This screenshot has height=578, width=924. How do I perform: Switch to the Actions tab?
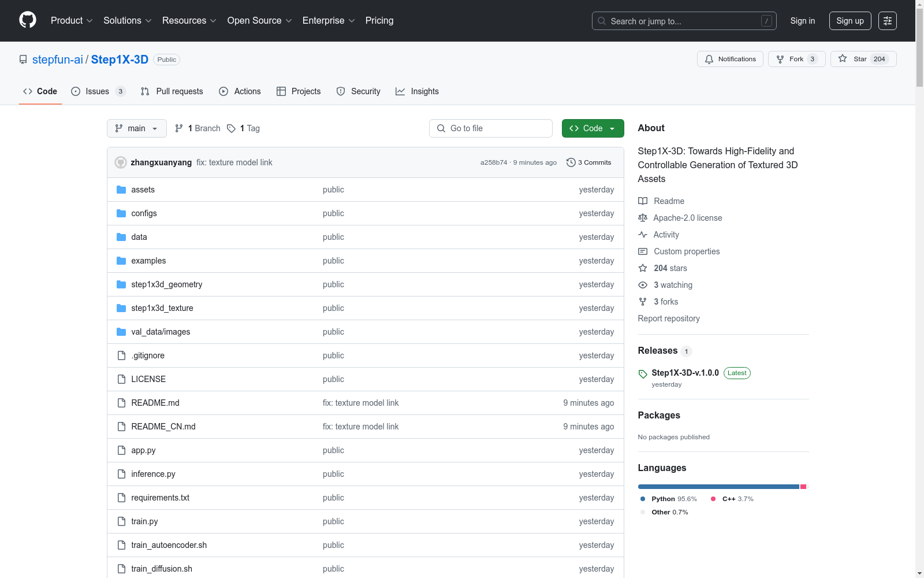tap(240, 91)
